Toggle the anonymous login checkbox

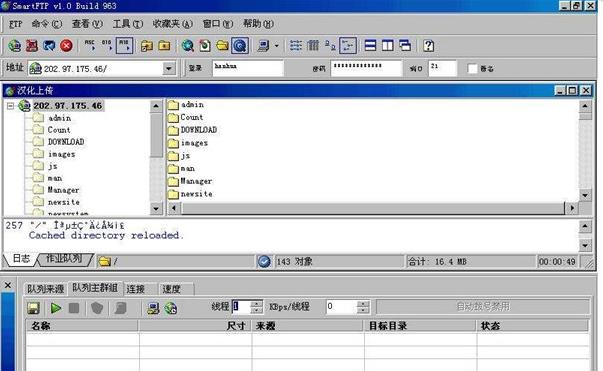[472, 69]
